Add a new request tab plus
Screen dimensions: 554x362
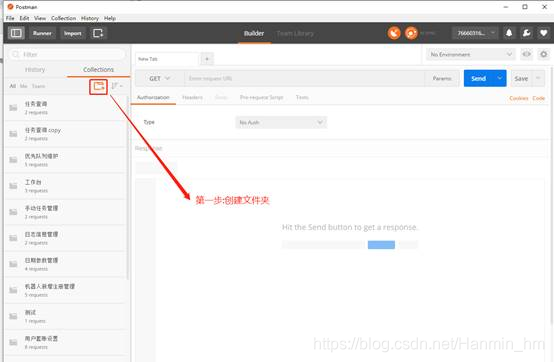click(x=207, y=59)
